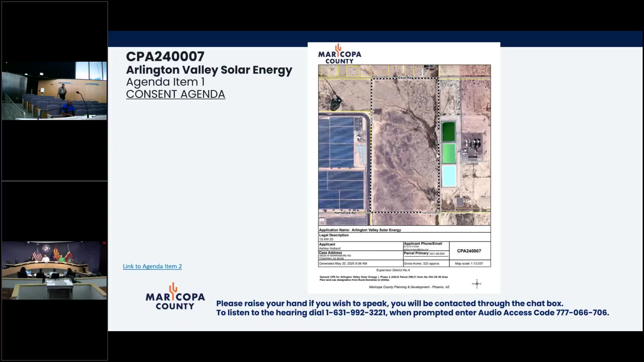This screenshot has width=644, height=362.
Task: Click the Maricopa County logo above the map
Action: click(x=339, y=54)
